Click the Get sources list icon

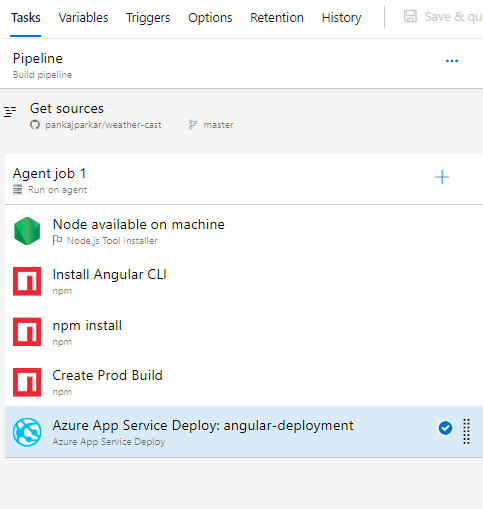point(10,112)
